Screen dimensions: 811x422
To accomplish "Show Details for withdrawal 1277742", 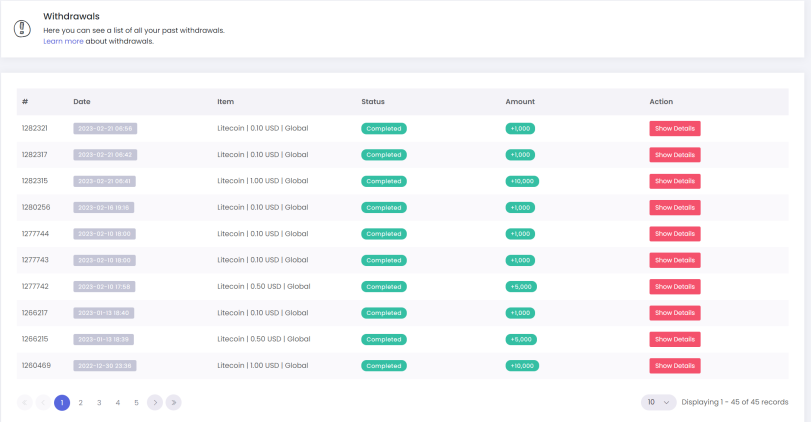I will pyautogui.click(x=675, y=287).
